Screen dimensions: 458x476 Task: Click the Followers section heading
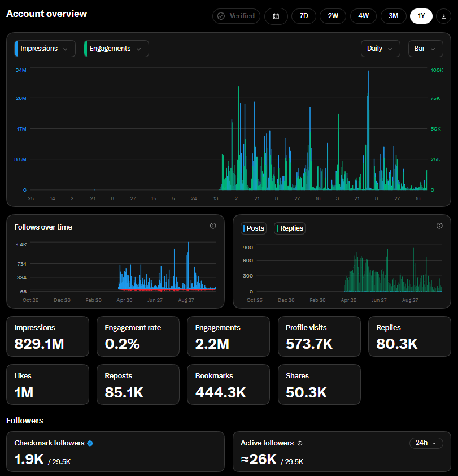coord(25,421)
